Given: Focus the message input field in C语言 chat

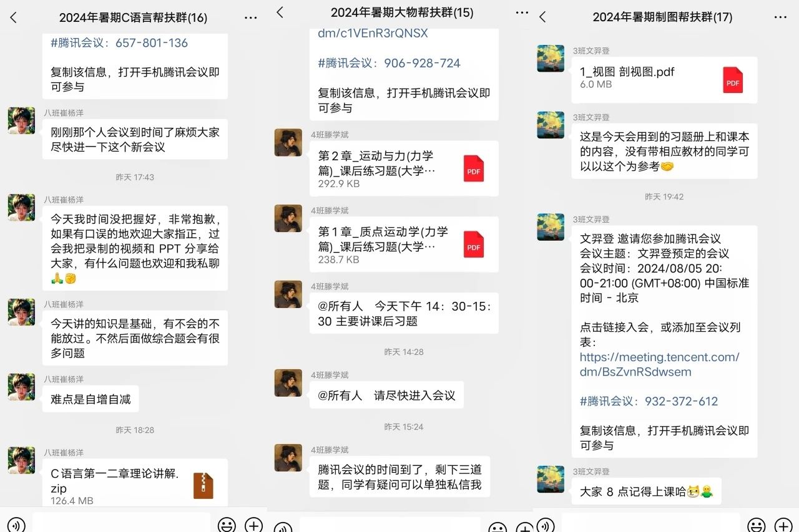Looking at the screenshot, I should 121,523.
